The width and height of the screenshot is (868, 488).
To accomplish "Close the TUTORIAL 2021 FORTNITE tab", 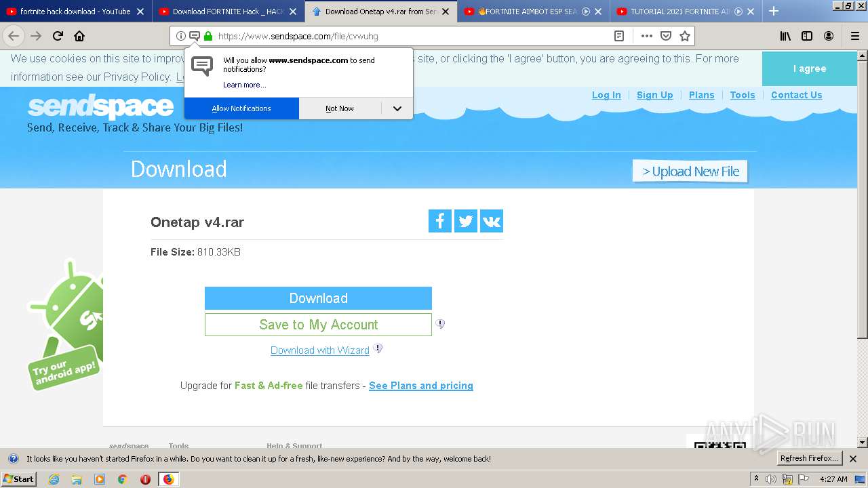I will 751,12.
